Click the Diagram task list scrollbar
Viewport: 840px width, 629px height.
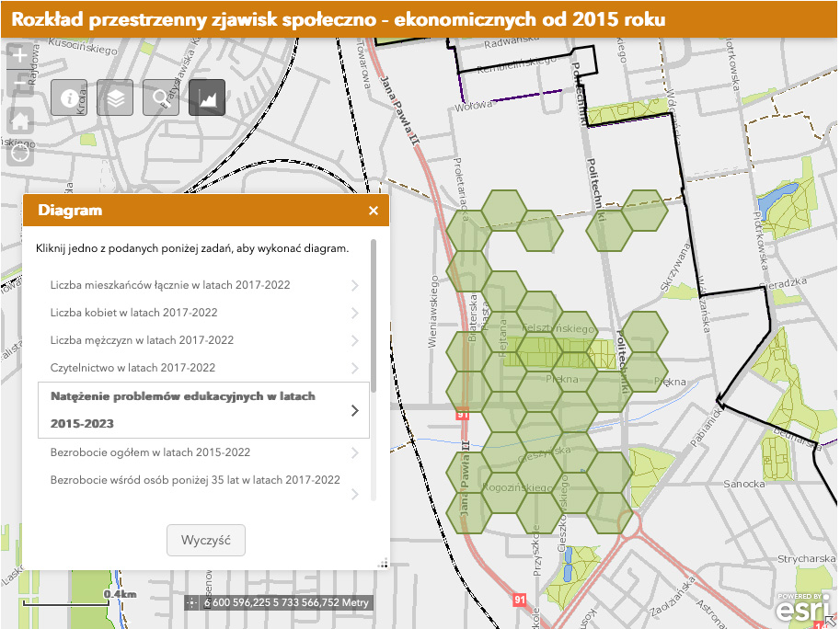373,313
